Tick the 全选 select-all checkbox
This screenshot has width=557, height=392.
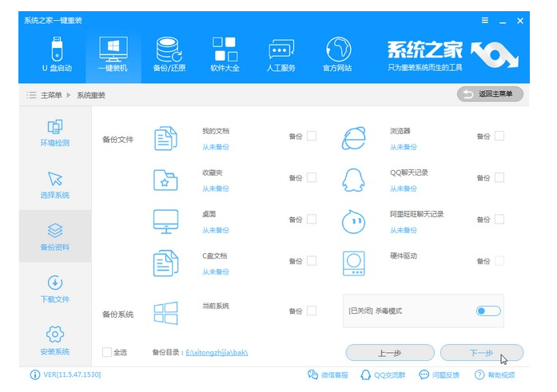click(x=107, y=352)
